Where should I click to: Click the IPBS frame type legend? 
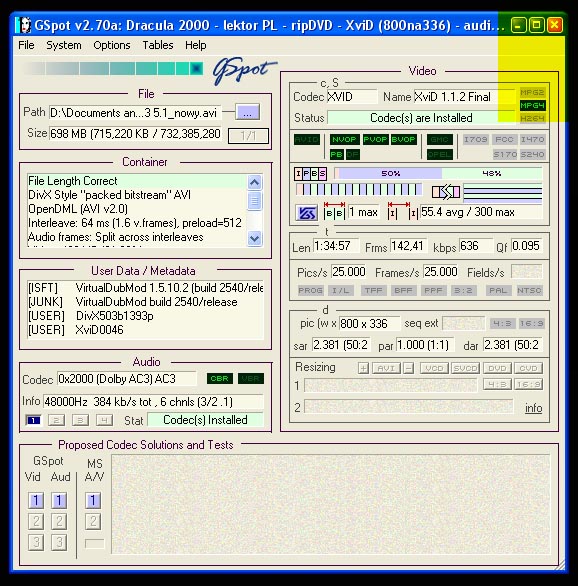pos(310,174)
